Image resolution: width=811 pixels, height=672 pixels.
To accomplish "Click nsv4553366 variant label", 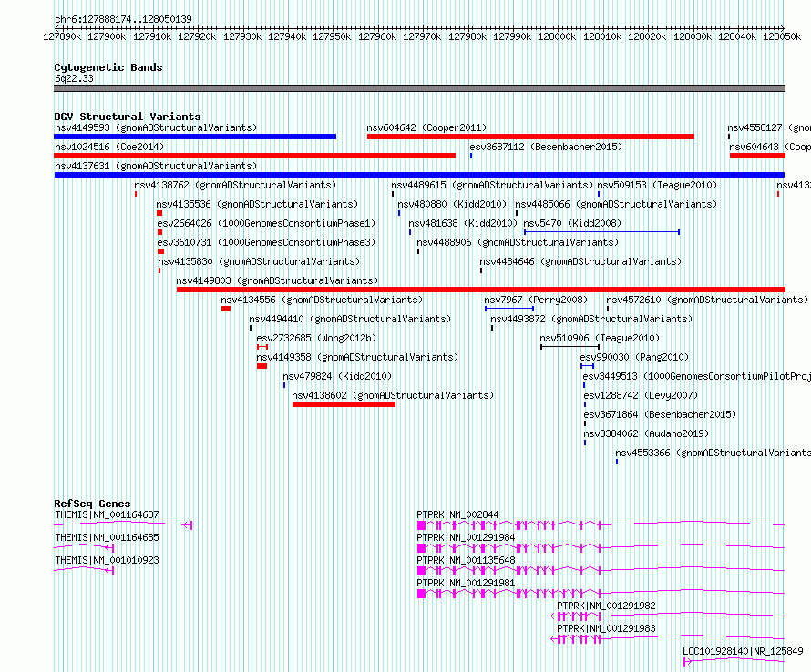I will click(713, 453).
